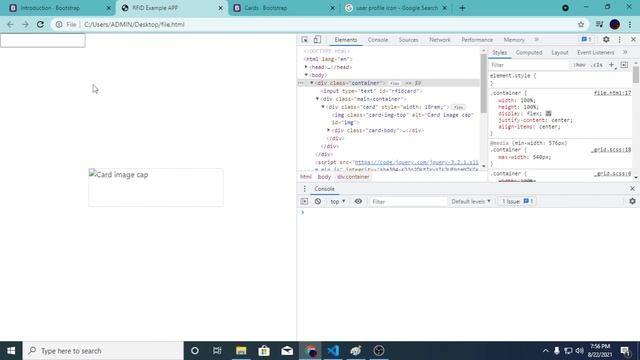Open flexbox editor icon next to display flex

(548, 113)
